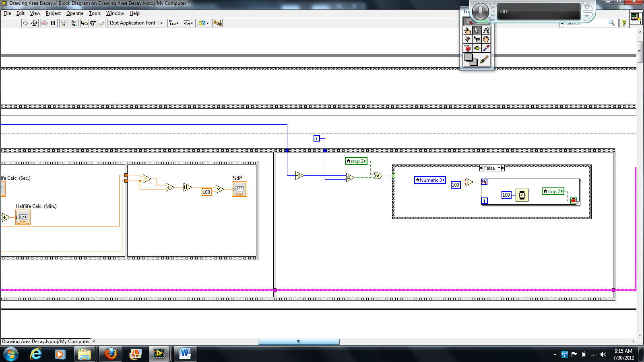Select the Equal? comparison node
644x362 pixels.
350,177
